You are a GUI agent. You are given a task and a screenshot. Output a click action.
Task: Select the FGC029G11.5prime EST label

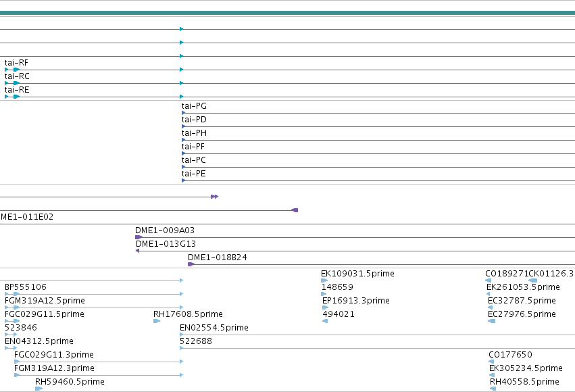pos(45,314)
